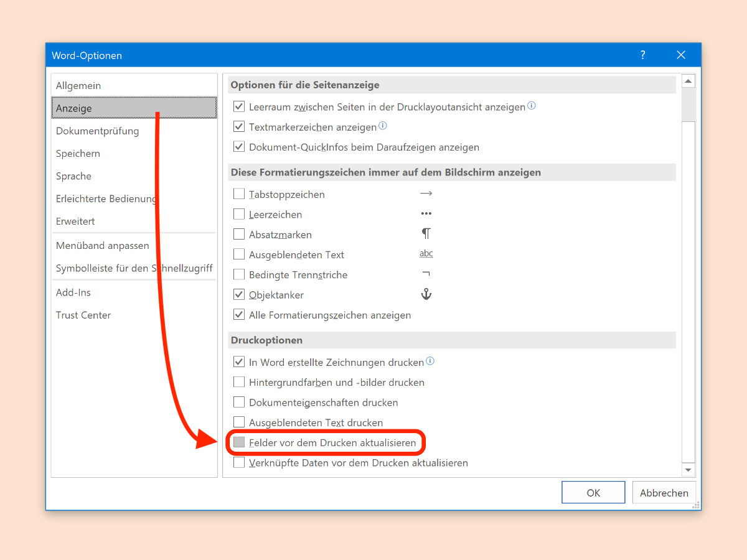Tick Ausgeblendeten Text drucken checkbox
This screenshot has height=560, width=747.
click(x=239, y=422)
